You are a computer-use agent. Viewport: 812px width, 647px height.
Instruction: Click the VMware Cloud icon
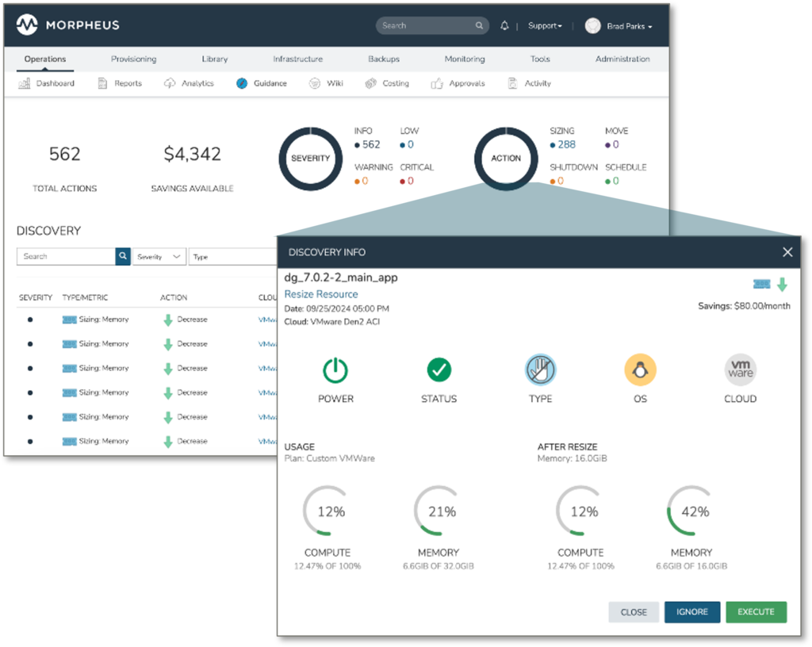740,369
